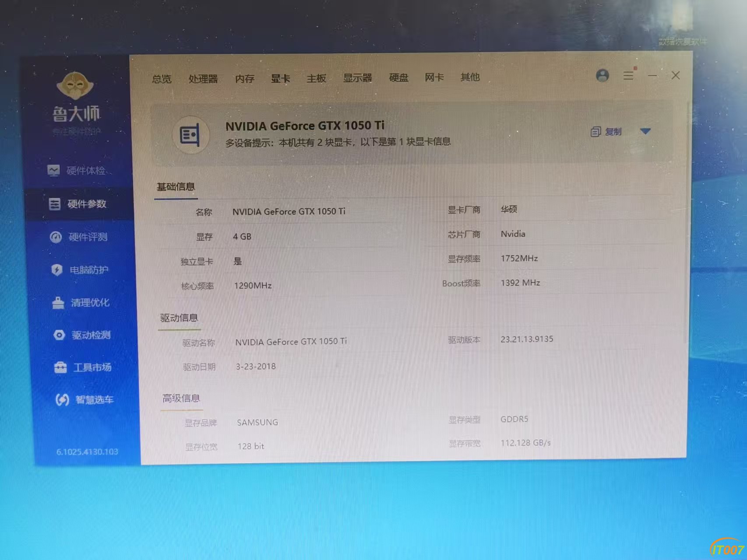Close the Lu Dashi window

point(676,75)
